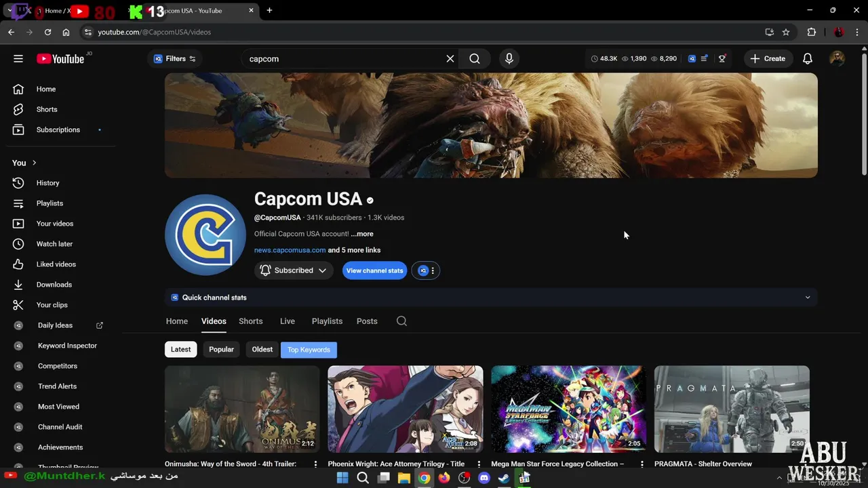
Task: Open the vidIQ list icon in header
Action: coord(705,59)
